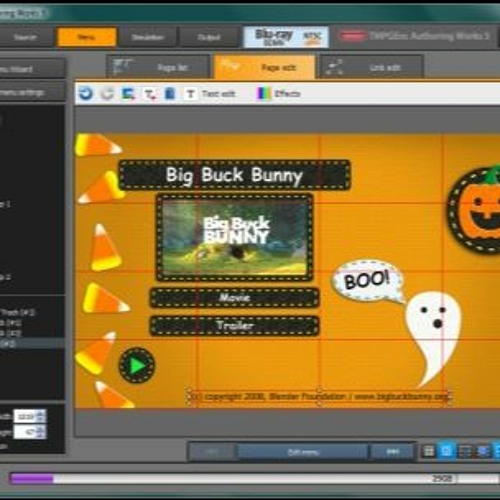Image resolution: width=500 pixels, height=500 pixels.
Task: Click the green play button on canvas
Action: [x=137, y=366]
